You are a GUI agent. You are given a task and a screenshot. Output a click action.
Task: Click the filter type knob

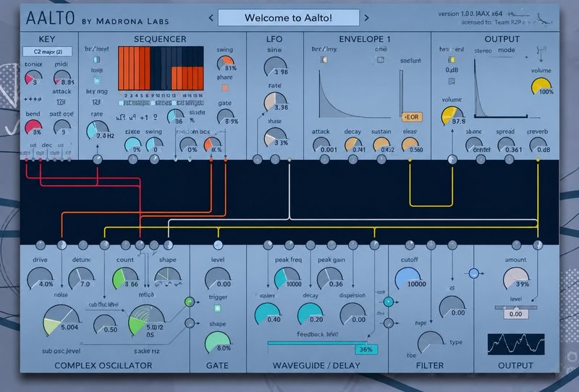coord(431,343)
